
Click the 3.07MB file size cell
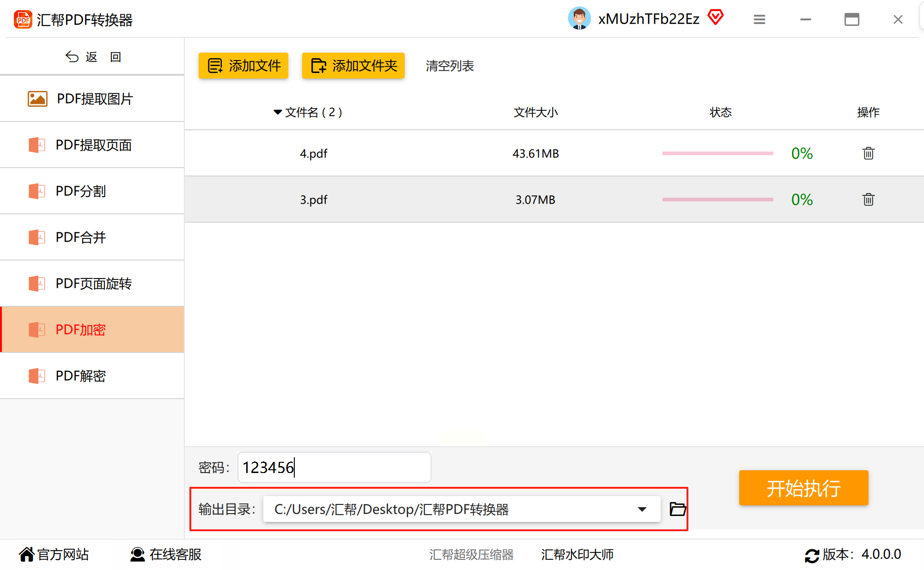[535, 200]
